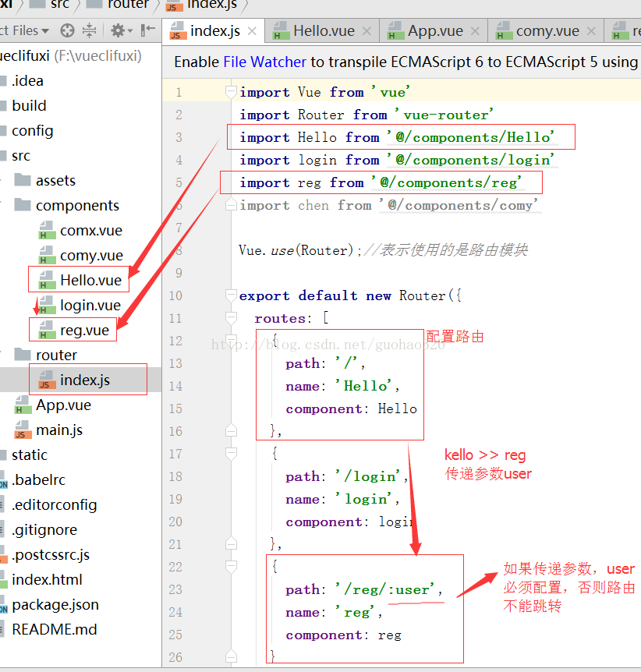Select the README.md file
The width and height of the screenshot is (641, 672).
[x=55, y=629]
